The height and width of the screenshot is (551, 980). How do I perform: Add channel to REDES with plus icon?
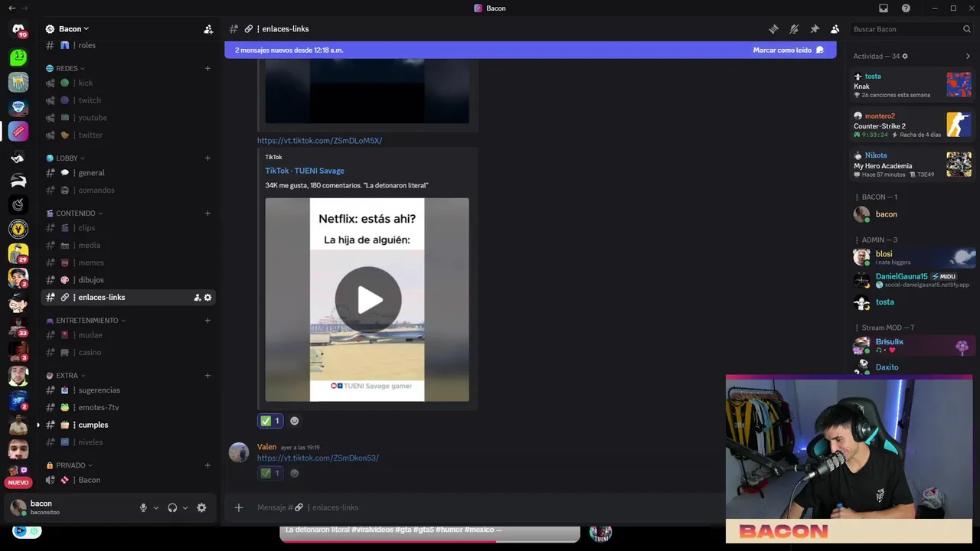click(x=207, y=68)
